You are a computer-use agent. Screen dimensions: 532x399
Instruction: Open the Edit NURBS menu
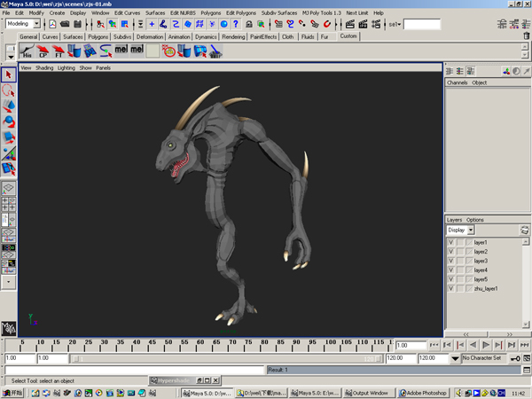click(x=183, y=13)
